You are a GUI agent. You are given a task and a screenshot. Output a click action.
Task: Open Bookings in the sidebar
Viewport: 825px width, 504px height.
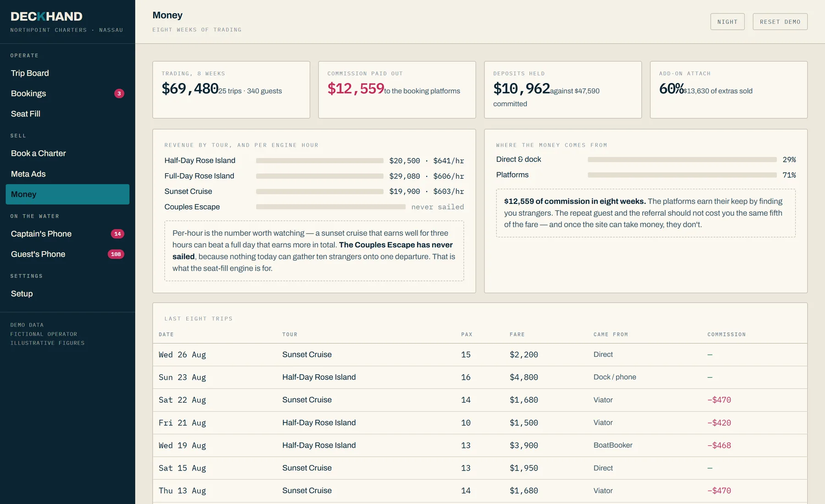[x=67, y=93]
